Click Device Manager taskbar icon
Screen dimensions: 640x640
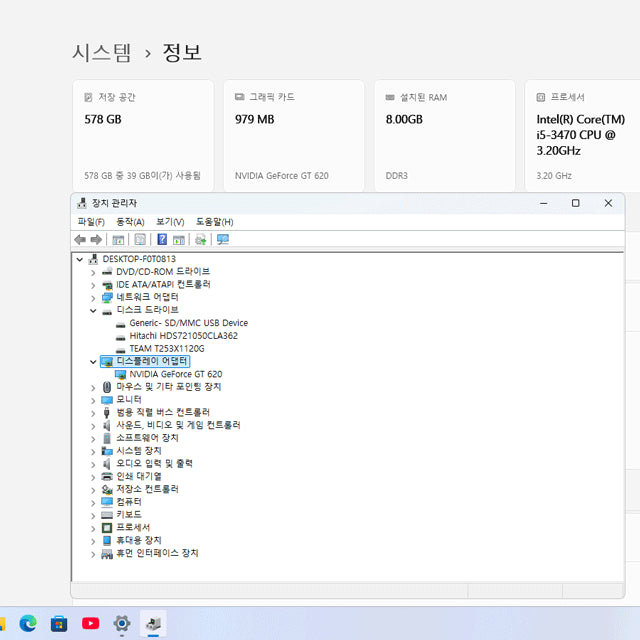(x=153, y=624)
